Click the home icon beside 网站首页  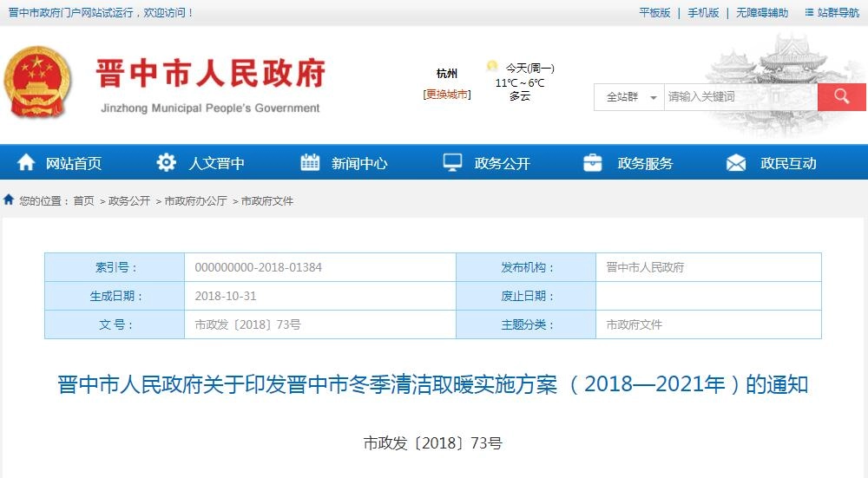pyautogui.click(x=27, y=163)
